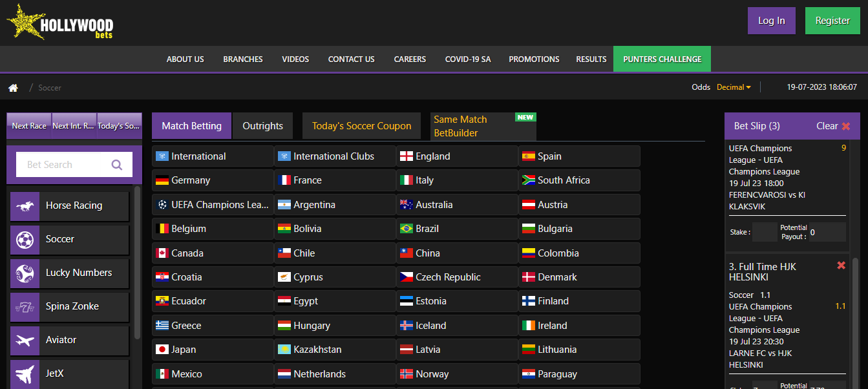Select the Horse Racing sidebar icon

tap(25, 205)
